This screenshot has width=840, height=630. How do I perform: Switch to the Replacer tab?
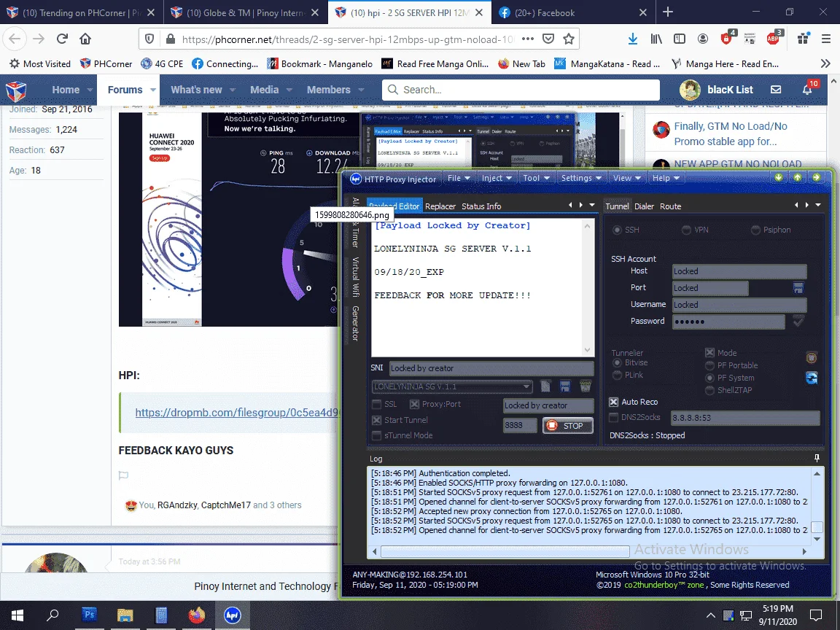click(440, 206)
